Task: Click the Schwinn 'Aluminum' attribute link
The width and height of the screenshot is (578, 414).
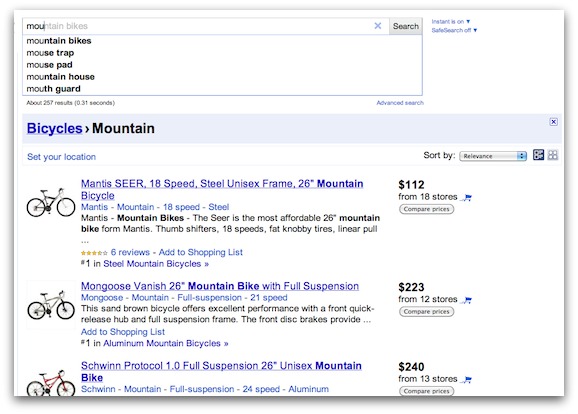Action: pos(309,389)
